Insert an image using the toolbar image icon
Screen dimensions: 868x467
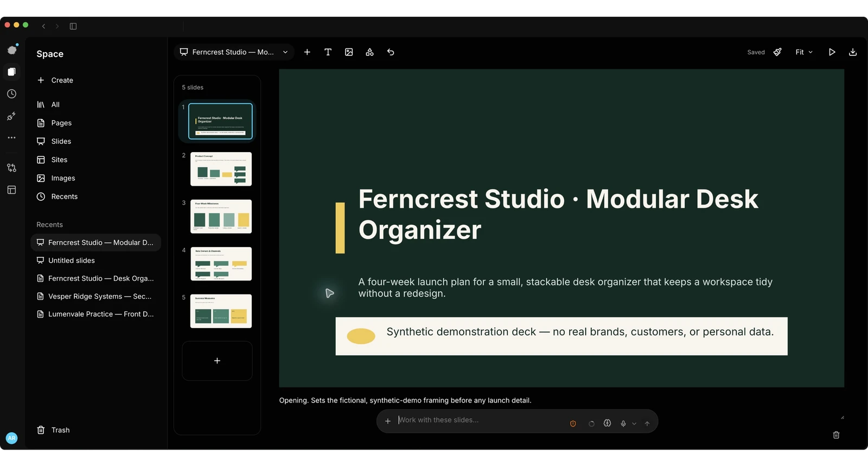[x=349, y=52]
